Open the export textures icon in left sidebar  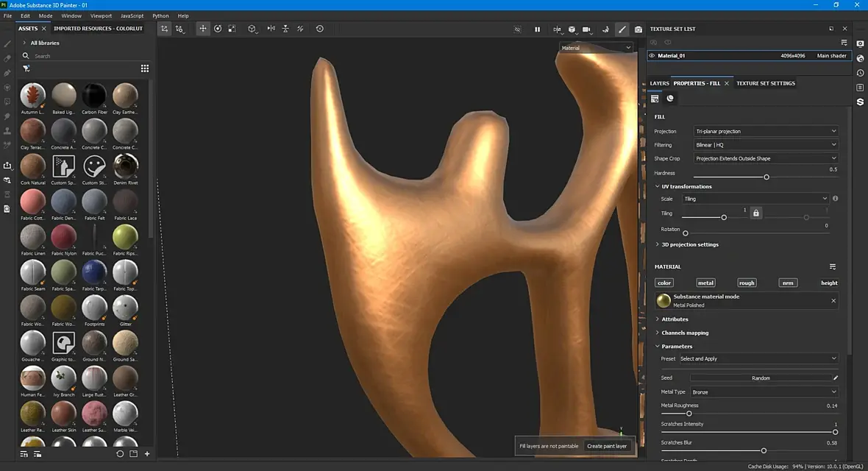pyautogui.click(x=7, y=166)
